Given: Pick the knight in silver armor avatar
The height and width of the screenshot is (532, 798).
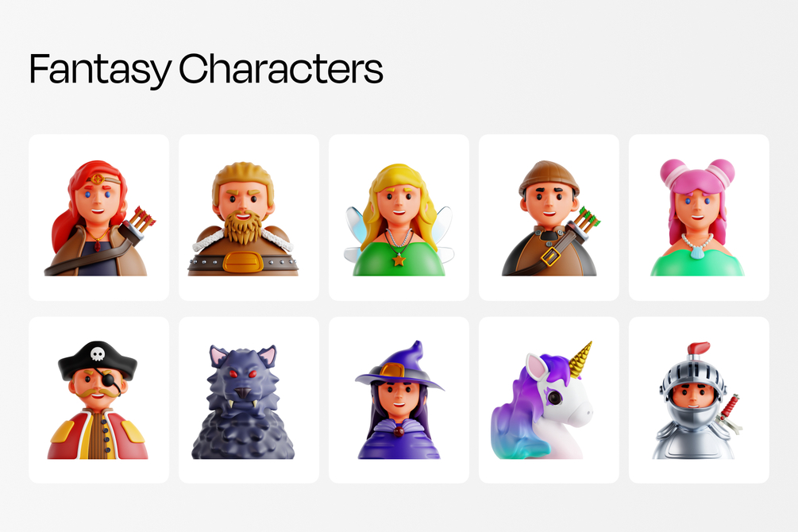Looking at the screenshot, I should coord(699,400).
